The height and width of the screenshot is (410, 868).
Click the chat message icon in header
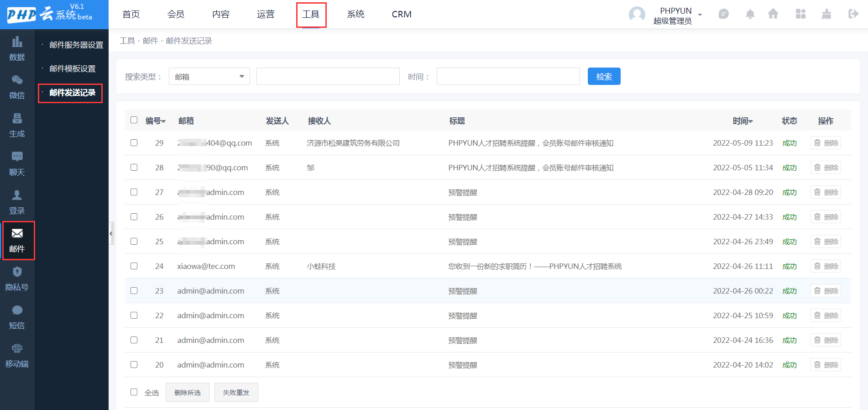click(723, 14)
